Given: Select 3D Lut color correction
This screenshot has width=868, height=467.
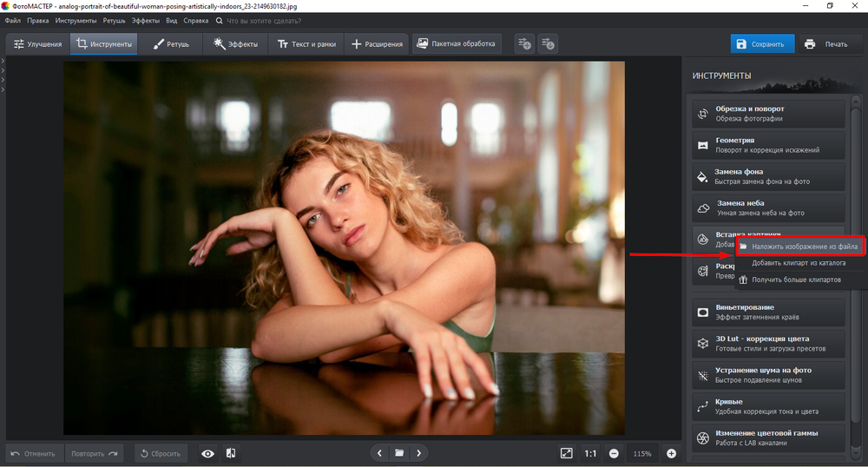Looking at the screenshot, I should click(x=768, y=343).
